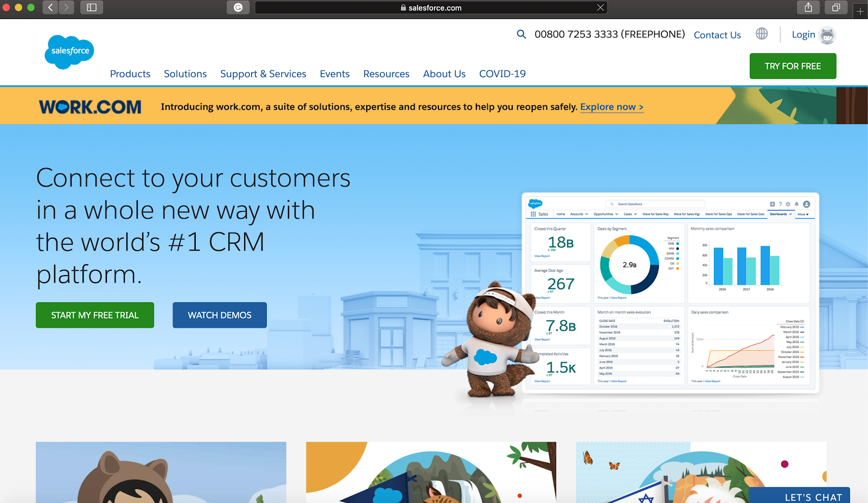Click the round G extension icon

238,8
